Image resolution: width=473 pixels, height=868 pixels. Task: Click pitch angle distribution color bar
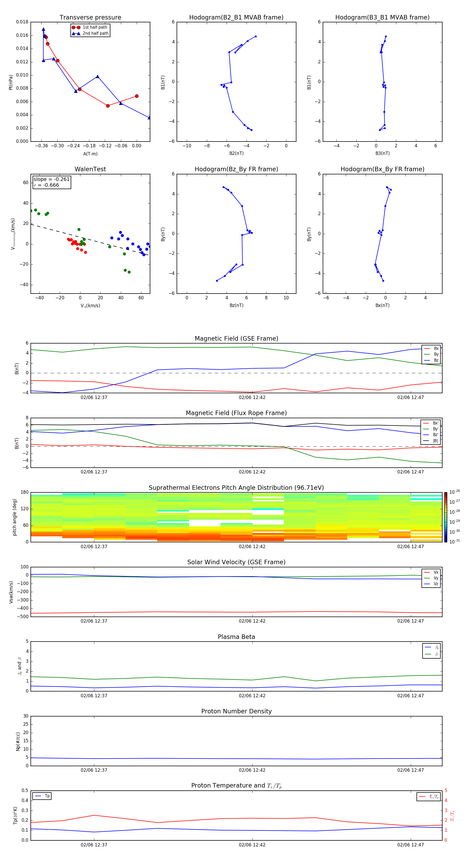tap(446, 517)
